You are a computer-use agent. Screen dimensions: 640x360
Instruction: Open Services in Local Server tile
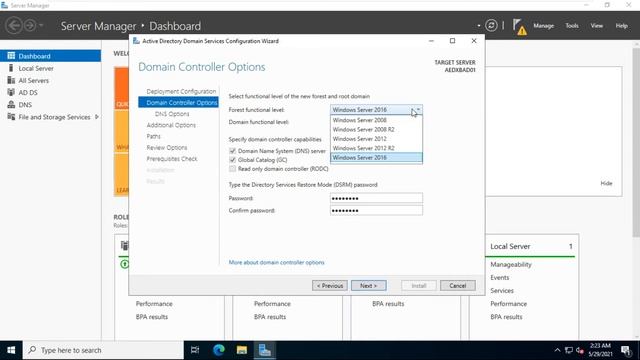click(502, 291)
